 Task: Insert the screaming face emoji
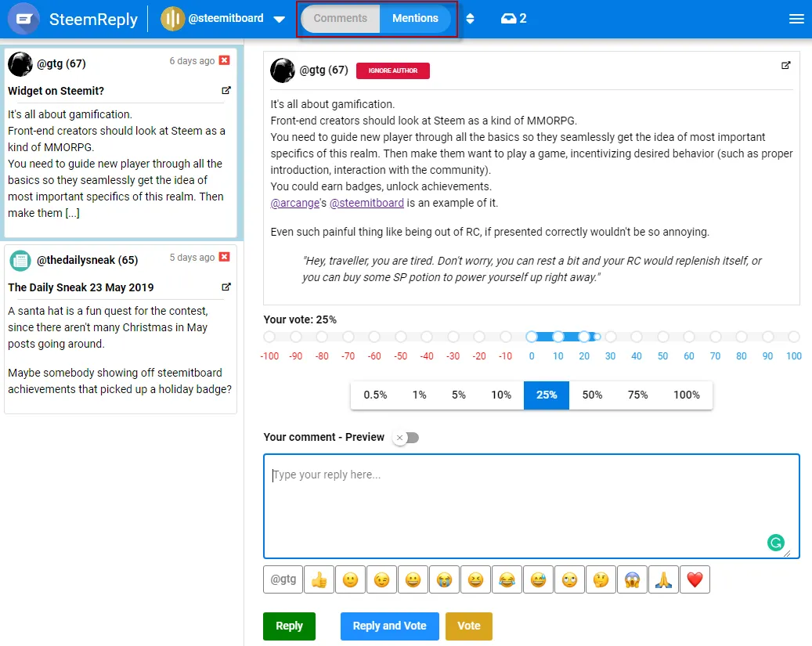pos(633,579)
